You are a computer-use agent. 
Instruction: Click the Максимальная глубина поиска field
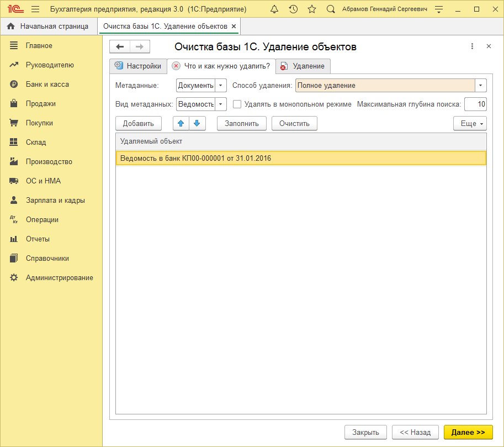point(475,104)
